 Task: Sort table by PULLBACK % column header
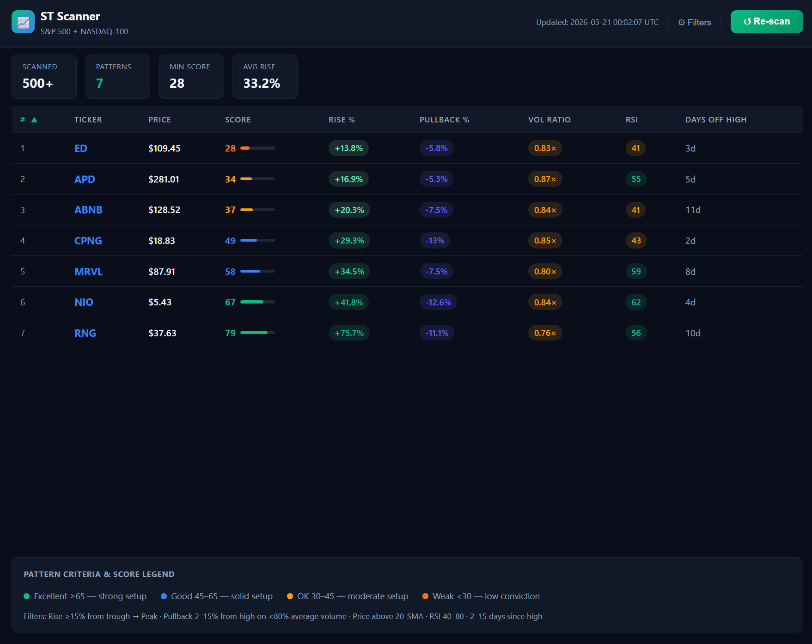point(444,120)
